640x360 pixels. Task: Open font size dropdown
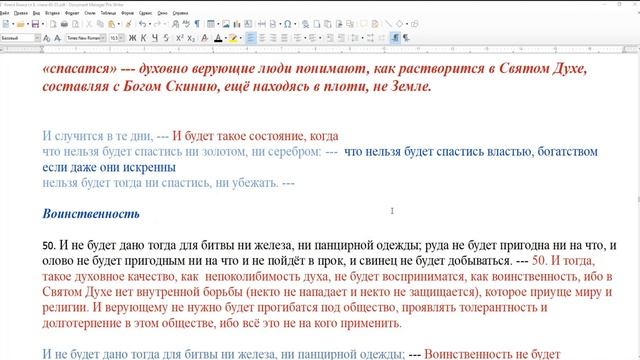[x=121, y=38]
